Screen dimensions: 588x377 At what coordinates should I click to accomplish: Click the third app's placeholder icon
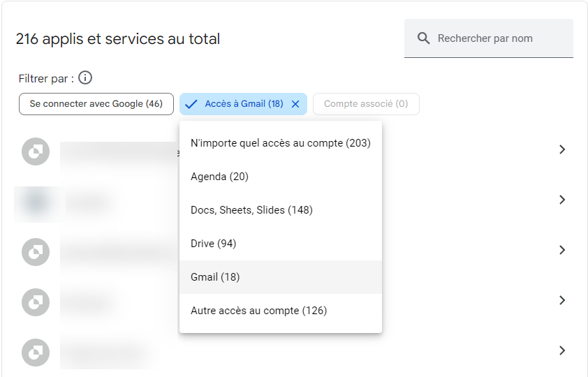coord(36,251)
